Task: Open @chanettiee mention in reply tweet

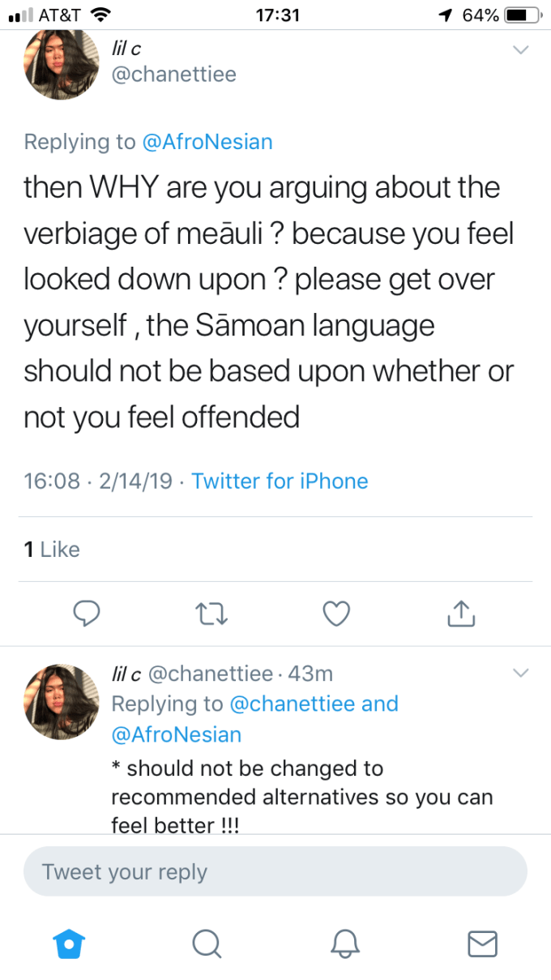Action: point(293,704)
